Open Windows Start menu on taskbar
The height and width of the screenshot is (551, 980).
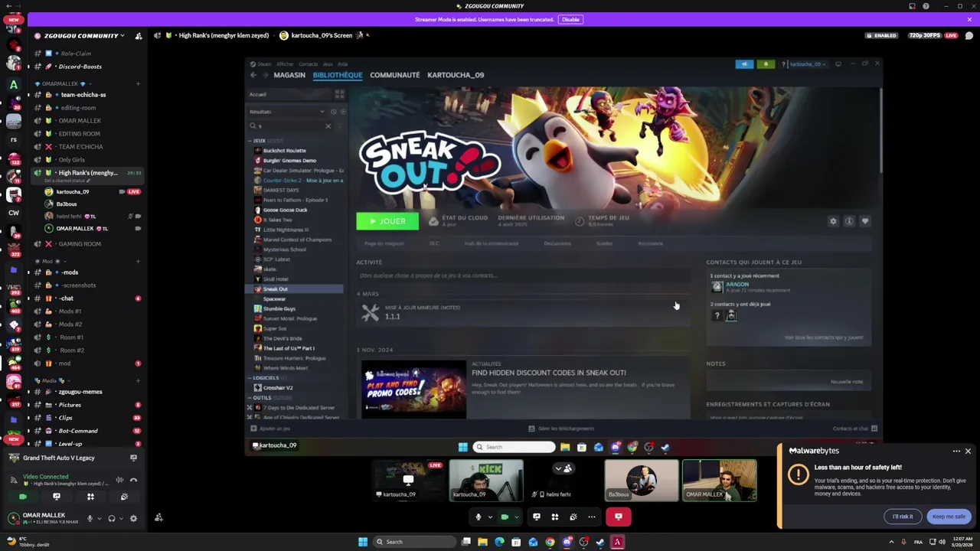(363, 542)
